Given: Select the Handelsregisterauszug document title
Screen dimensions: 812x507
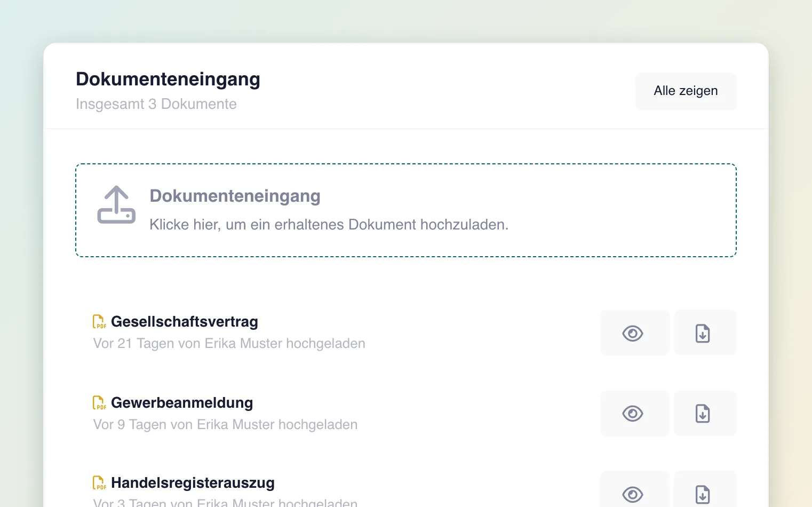Looking at the screenshot, I should click(x=193, y=483).
